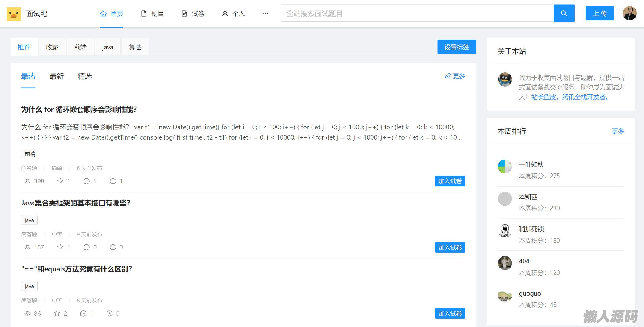Choose the 前端 tag filter tab
The height and width of the screenshot is (327, 644).
pyautogui.click(x=80, y=47)
